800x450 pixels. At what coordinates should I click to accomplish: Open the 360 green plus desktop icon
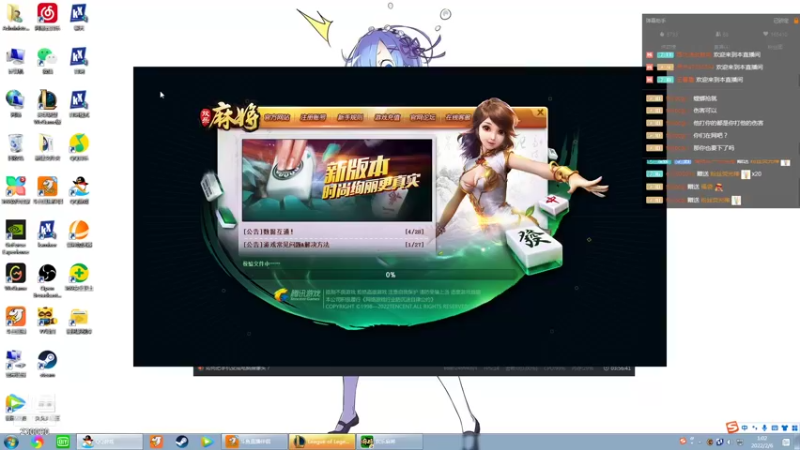pyautogui.click(x=79, y=273)
